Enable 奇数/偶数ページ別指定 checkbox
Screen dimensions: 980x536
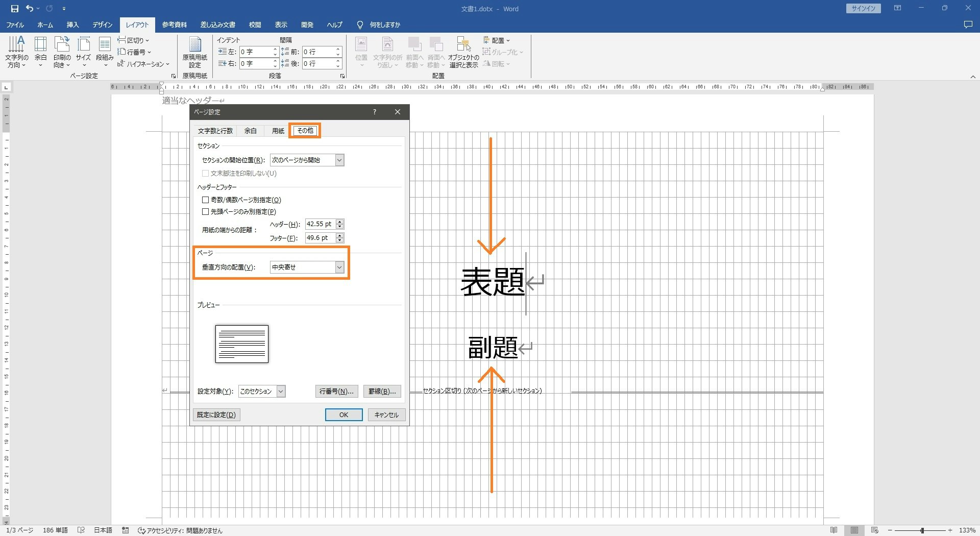pyautogui.click(x=205, y=200)
